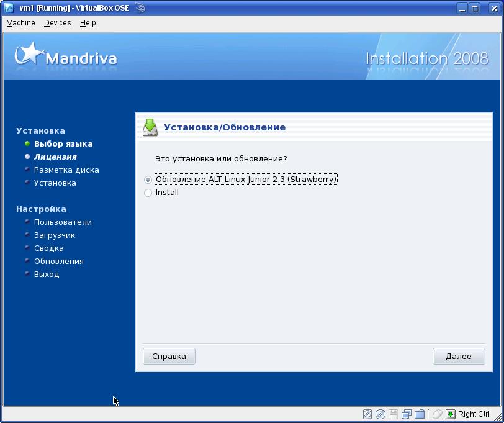The height and width of the screenshot is (423, 504).
Task: Click the Обновления step
Action: point(59,262)
